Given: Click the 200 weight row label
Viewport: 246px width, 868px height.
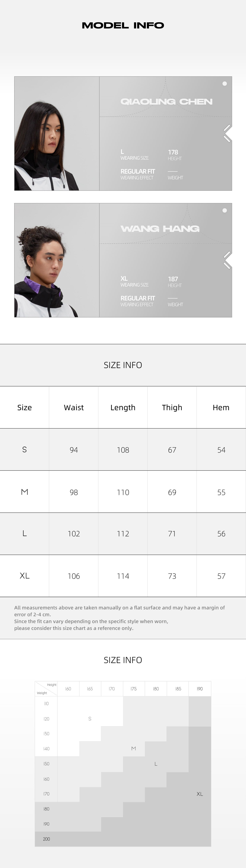Looking at the screenshot, I should 46,839.
